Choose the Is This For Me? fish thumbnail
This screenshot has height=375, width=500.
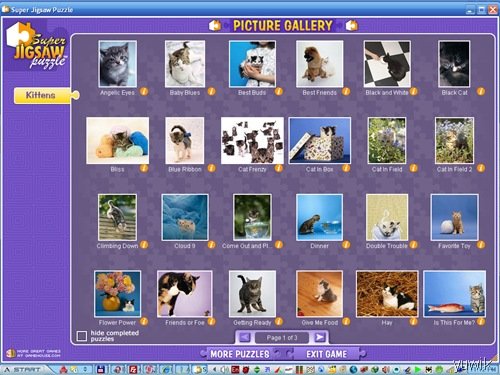click(x=454, y=294)
